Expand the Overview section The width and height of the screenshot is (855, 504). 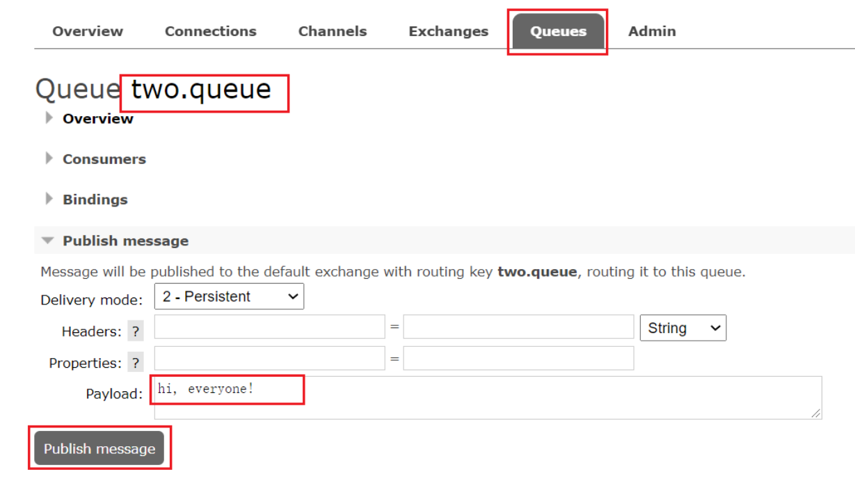[x=97, y=119]
